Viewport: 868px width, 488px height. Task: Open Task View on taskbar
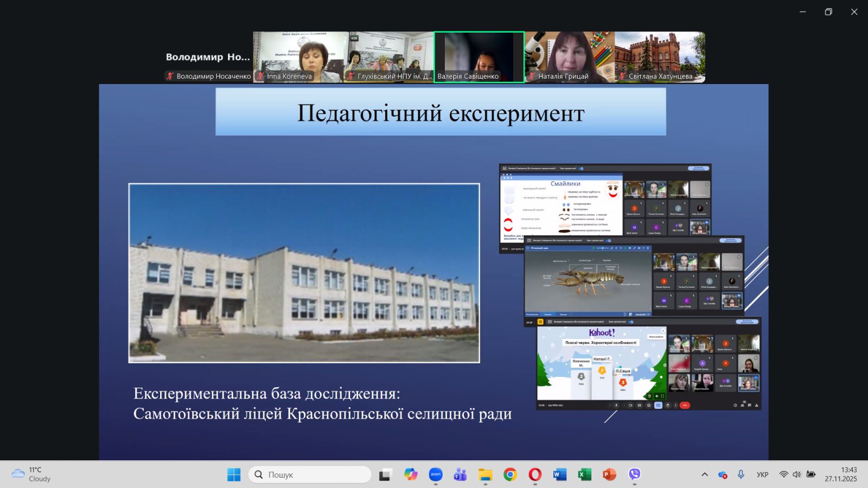(385, 474)
